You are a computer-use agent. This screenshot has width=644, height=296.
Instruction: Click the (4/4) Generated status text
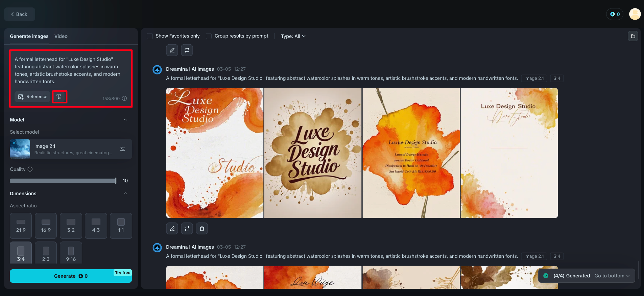pos(572,276)
